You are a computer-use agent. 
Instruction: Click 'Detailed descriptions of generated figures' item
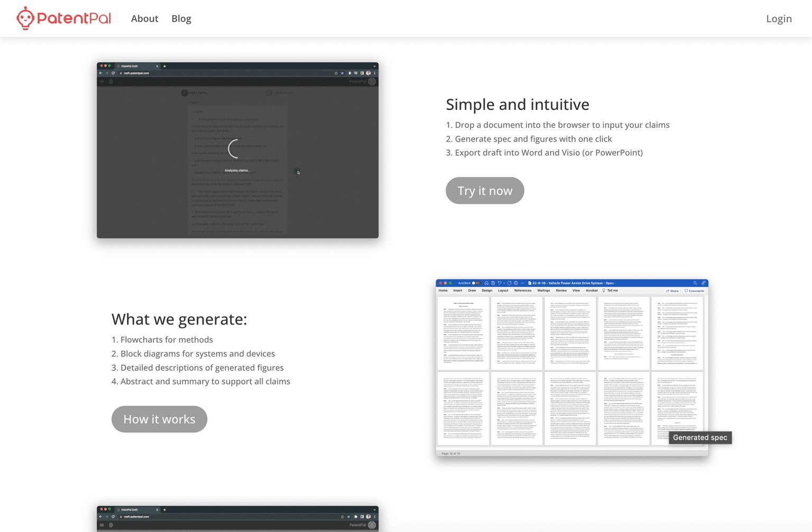coord(198,367)
